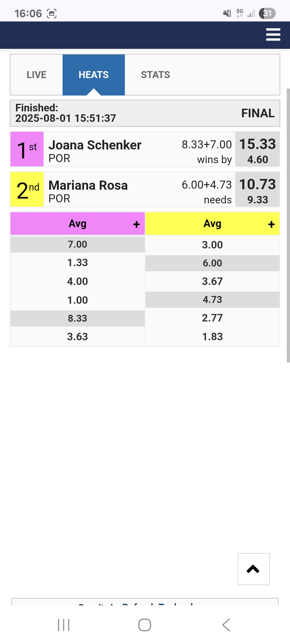Image resolution: width=290 pixels, height=644 pixels.
Task: Tap the pink 1st place badge
Action: (27, 149)
